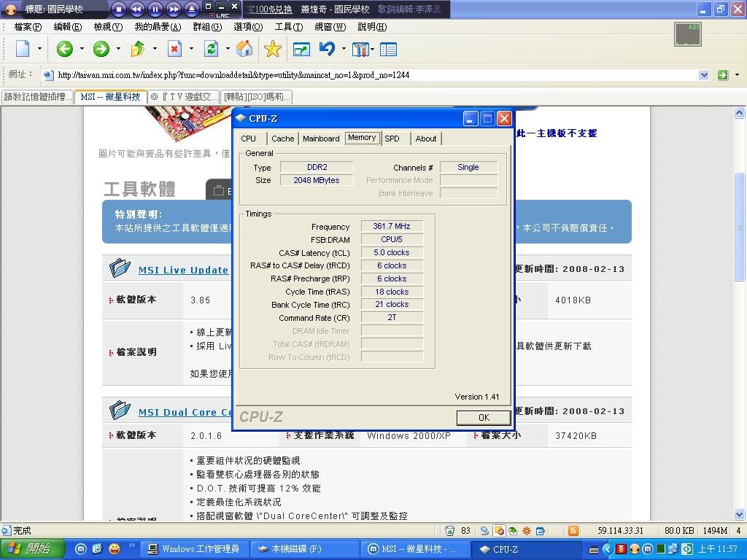Switch to the SPD tab in CPU-Z
This screenshot has height=560, width=747.
tap(392, 139)
